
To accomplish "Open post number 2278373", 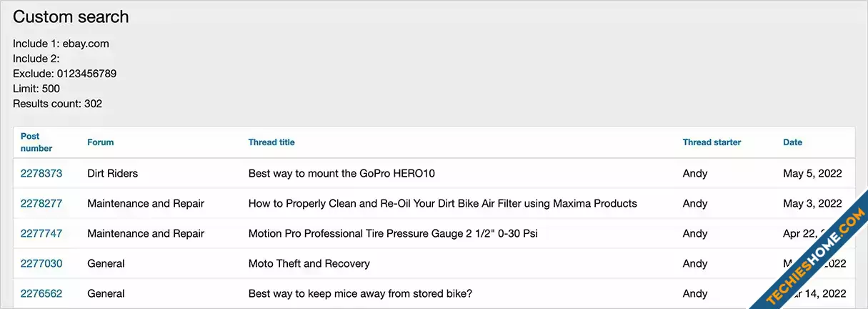I will coord(41,173).
